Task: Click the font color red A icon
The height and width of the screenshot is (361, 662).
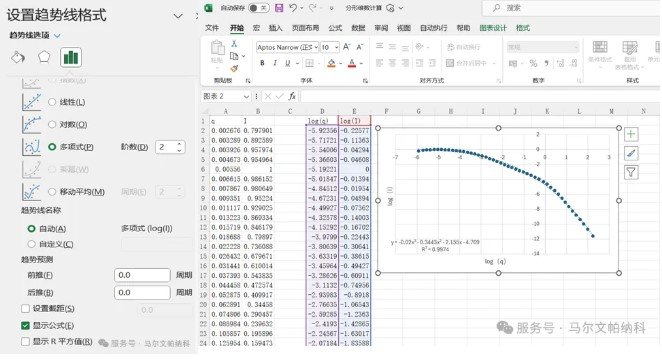Action: pos(352,63)
